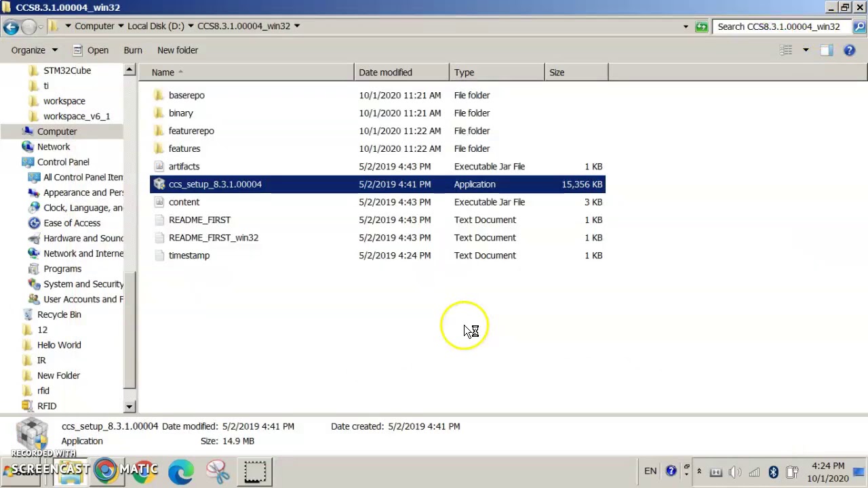
Task: Click the network signal tray icon
Action: (754, 472)
